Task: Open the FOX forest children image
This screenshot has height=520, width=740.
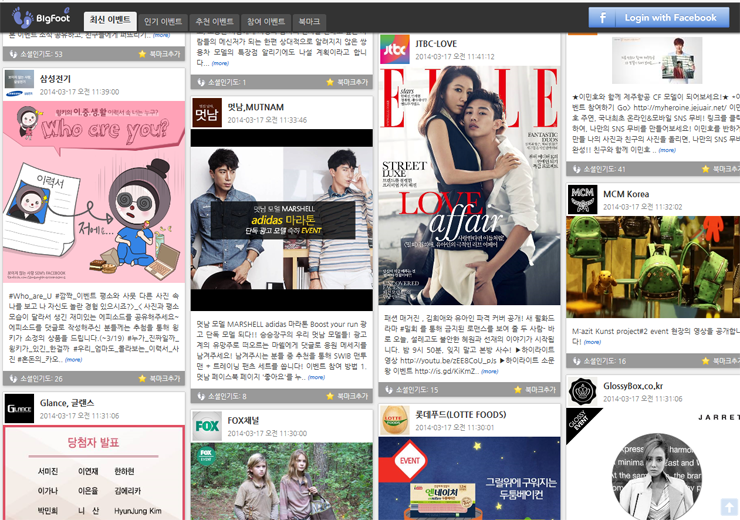Action: (282, 481)
